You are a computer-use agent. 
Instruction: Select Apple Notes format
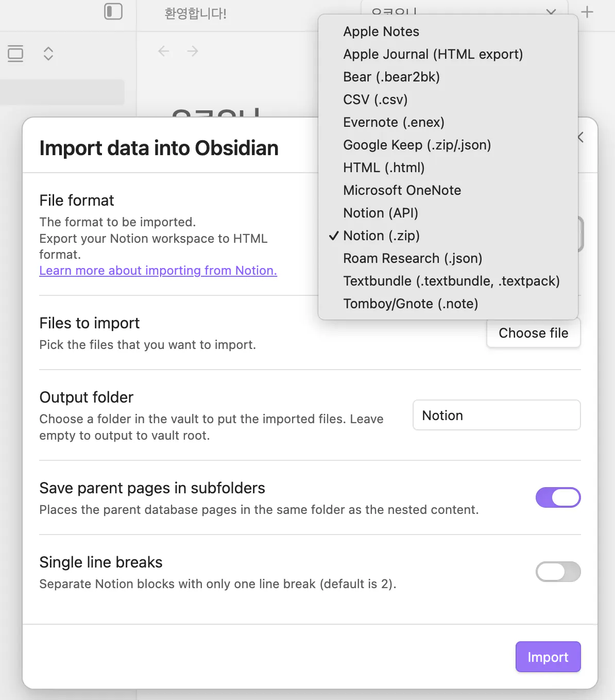[x=381, y=31]
